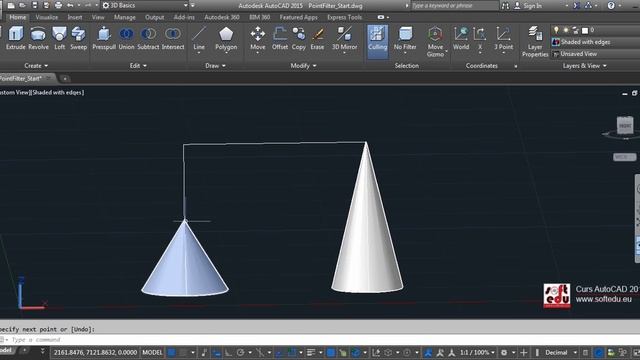Expand the Draw panel
Screen dimensions: 640x360
point(215,66)
